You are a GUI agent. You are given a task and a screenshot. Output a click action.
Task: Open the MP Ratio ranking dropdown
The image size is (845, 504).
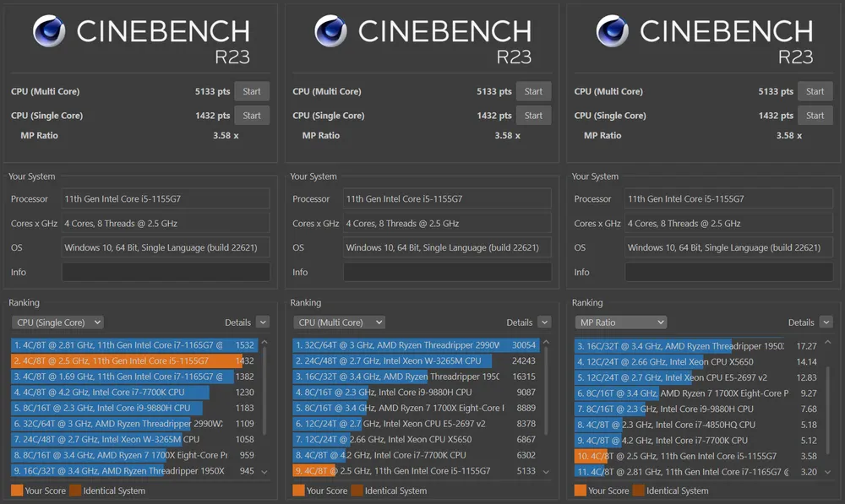click(x=620, y=322)
